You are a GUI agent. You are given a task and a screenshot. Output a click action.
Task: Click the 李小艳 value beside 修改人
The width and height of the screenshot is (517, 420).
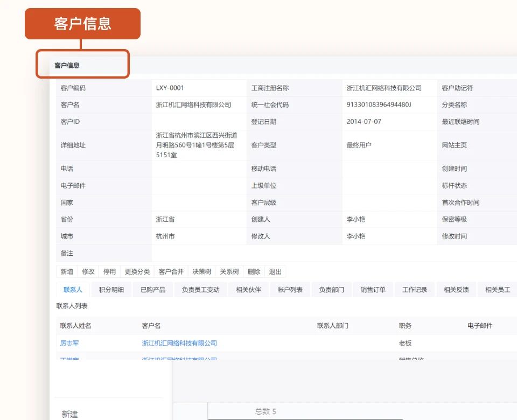point(356,236)
